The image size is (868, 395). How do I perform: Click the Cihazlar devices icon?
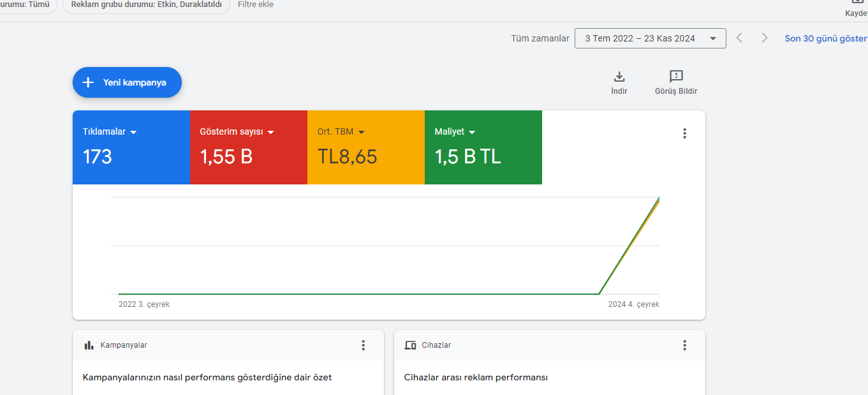[x=411, y=345]
